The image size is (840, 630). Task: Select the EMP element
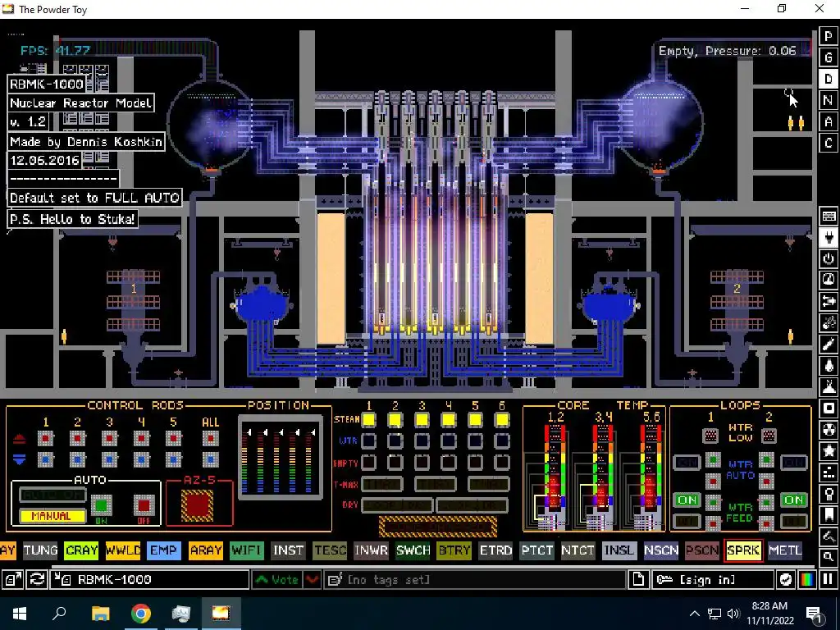(x=164, y=550)
